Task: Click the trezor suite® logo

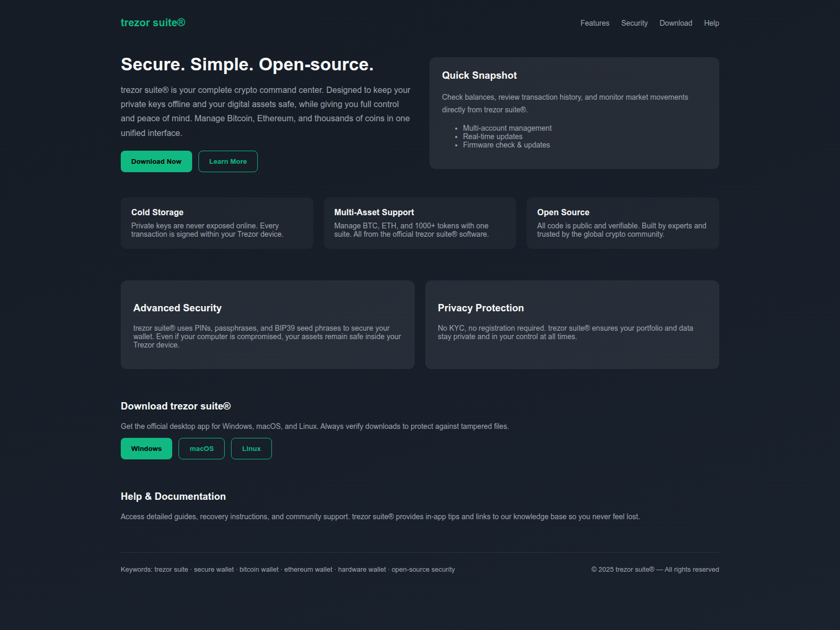Action: tap(153, 23)
